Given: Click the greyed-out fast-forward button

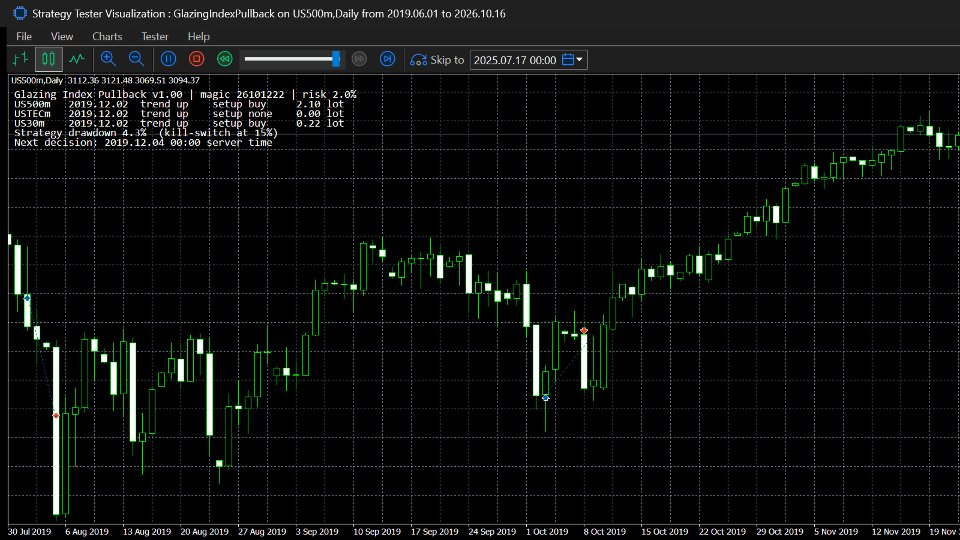Looking at the screenshot, I should coord(359,59).
